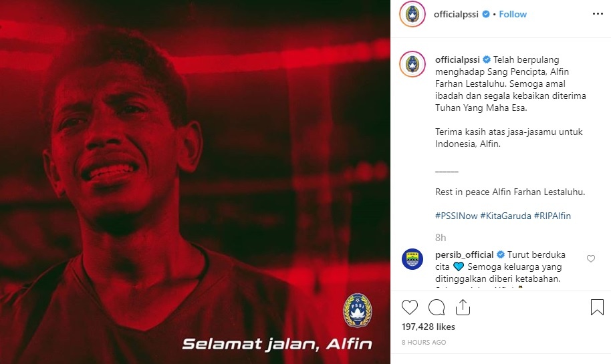Screen dimensions: 611x364
Task: Click the officialpssi avatar in the header
Action: [x=412, y=14]
